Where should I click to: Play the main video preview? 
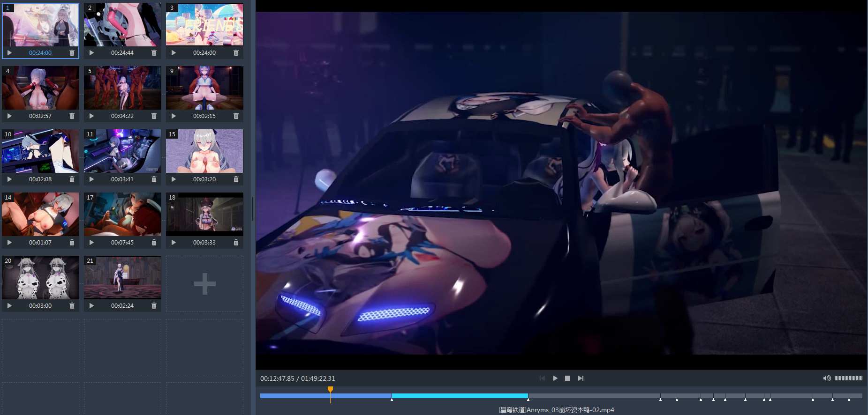tap(555, 378)
